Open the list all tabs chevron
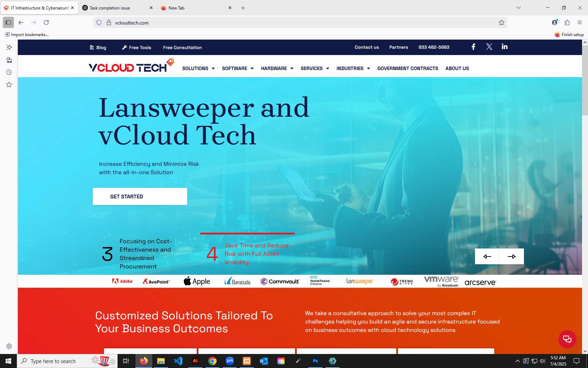The width and height of the screenshot is (588, 368). tap(519, 8)
